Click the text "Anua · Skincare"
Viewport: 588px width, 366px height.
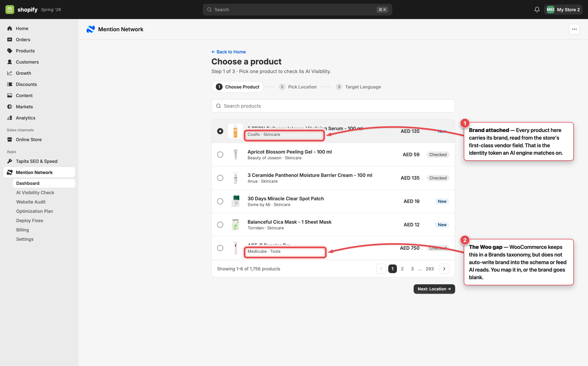coord(263,181)
